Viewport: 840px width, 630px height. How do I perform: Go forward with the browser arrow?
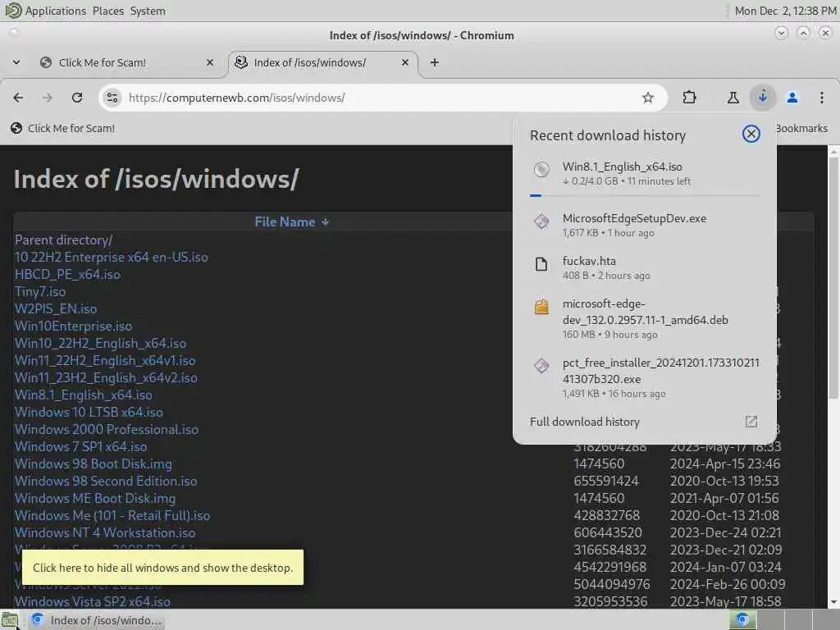(x=47, y=98)
